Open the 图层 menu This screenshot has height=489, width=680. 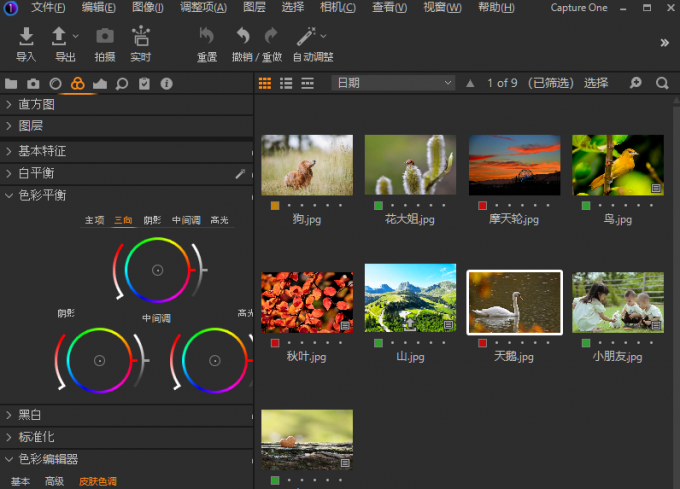point(255,8)
